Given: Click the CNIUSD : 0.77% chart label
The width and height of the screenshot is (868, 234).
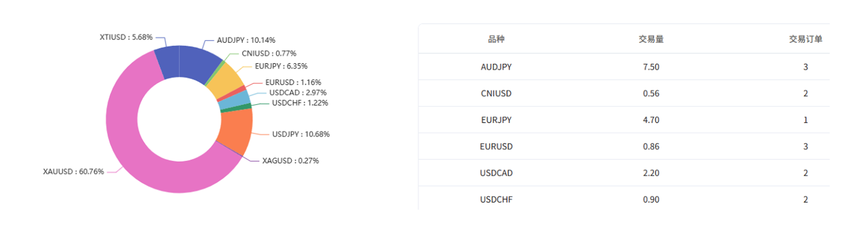Looking at the screenshot, I should pos(269,53).
